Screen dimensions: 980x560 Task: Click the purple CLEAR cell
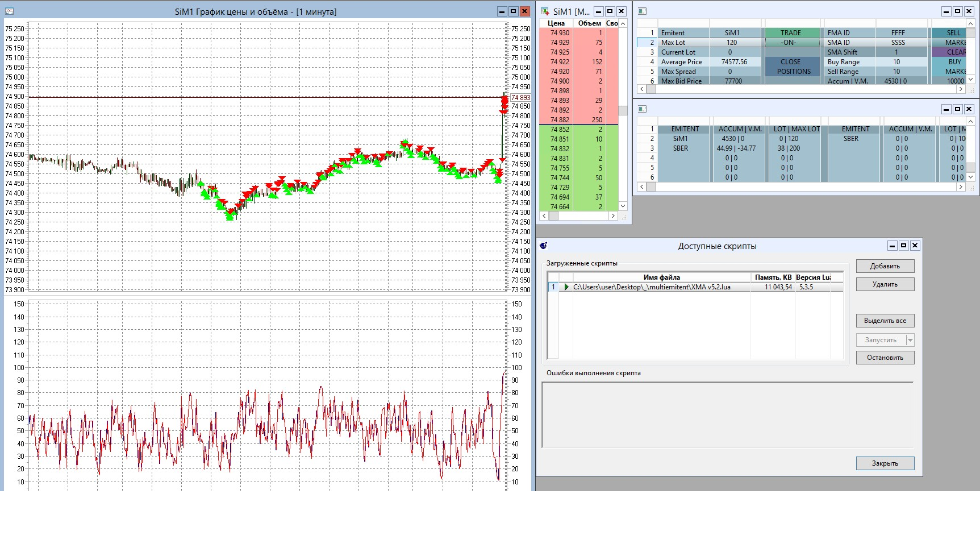pyautogui.click(x=951, y=52)
